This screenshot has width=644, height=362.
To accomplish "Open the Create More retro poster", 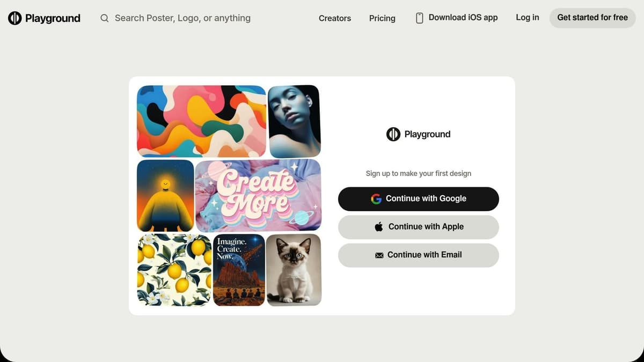I will (258, 195).
